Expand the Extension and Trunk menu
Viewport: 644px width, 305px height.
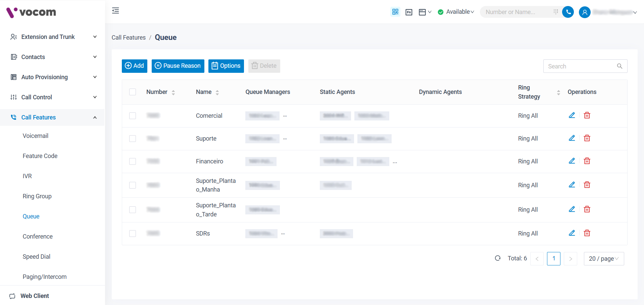click(52, 37)
